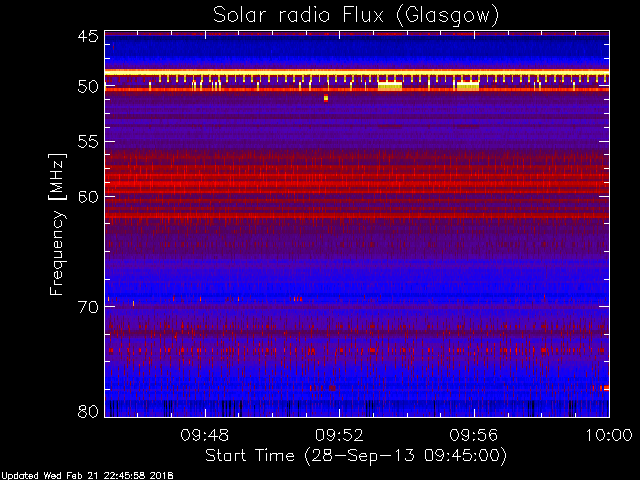Click the 60 MHz frequency axis label
The image size is (640, 480).
(88, 196)
